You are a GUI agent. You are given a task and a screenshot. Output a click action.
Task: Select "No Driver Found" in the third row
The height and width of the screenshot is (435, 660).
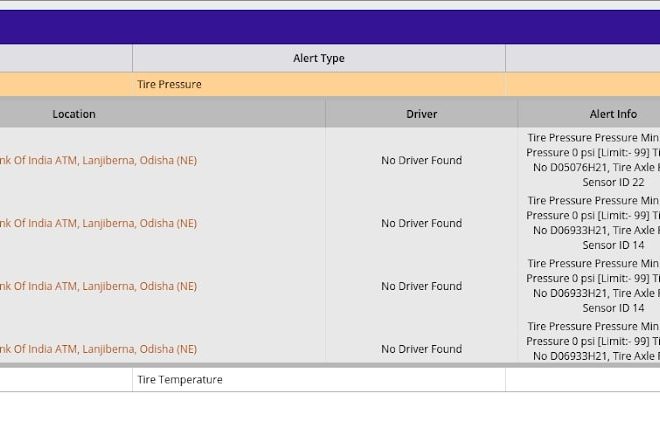pyautogui.click(x=421, y=286)
